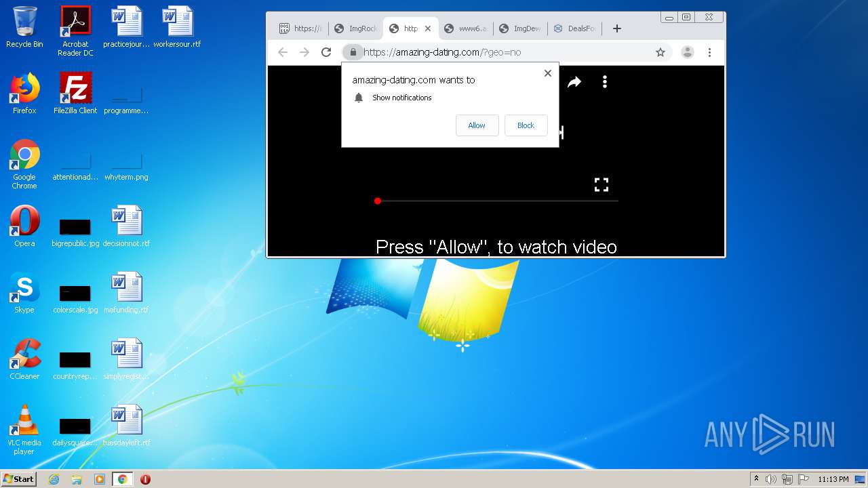This screenshot has width=868, height=488.
Task: Go back in Chrome browser
Action: point(283,52)
